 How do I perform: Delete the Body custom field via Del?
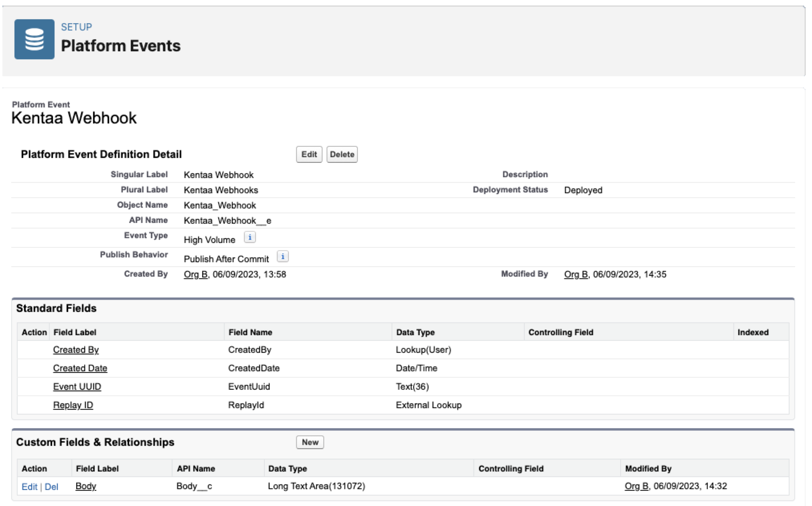(x=51, y=487)
